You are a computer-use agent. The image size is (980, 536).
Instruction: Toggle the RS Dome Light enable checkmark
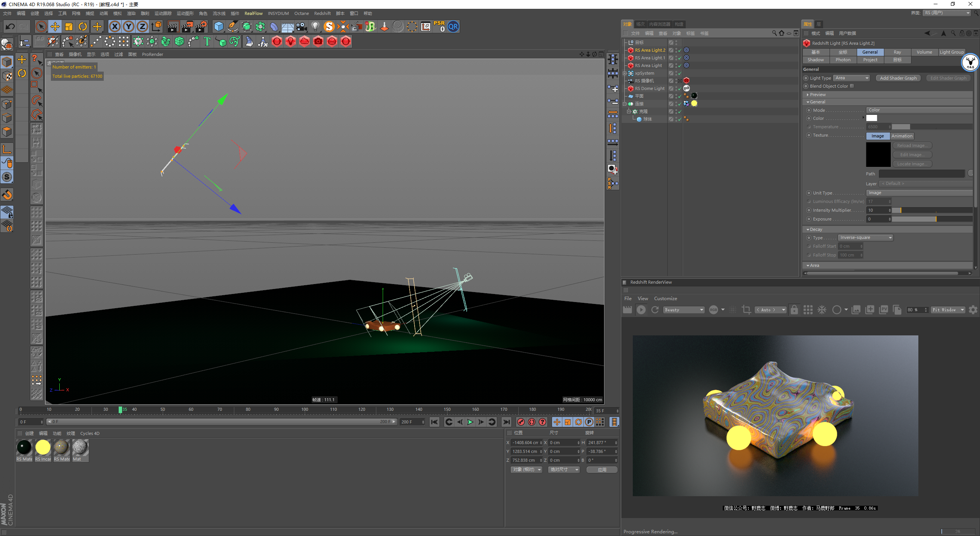[679, 89]
